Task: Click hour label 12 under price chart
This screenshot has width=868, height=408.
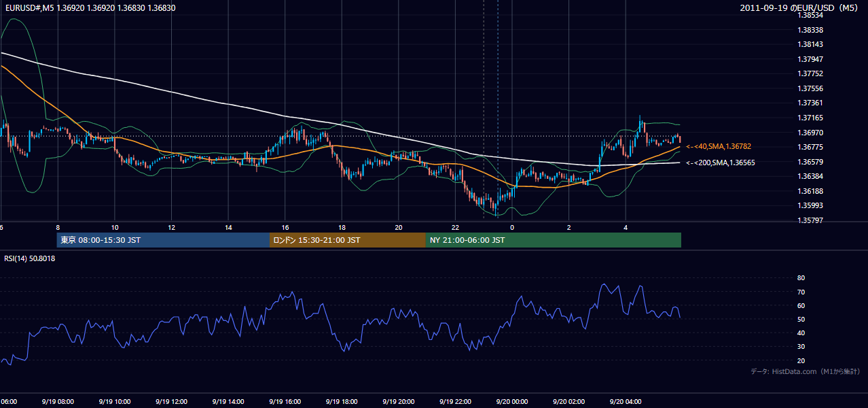Action: click(171, 228)
